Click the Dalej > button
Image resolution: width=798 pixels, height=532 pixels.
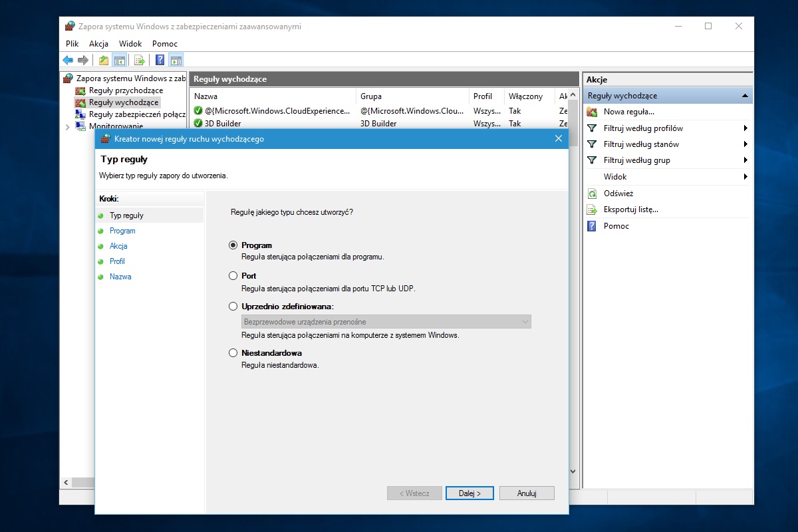point(469,493)
